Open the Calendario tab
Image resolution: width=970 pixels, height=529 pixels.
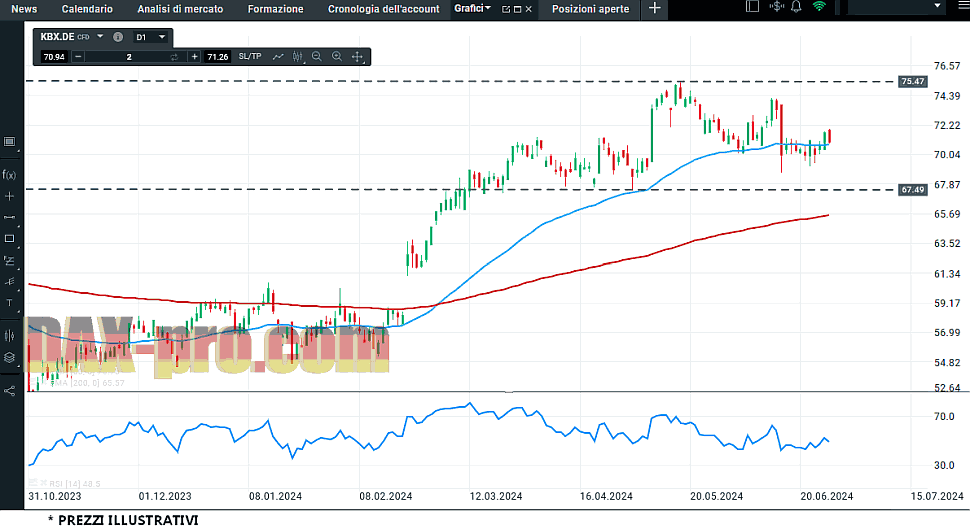pyautogui.click(x=87, y=9)
